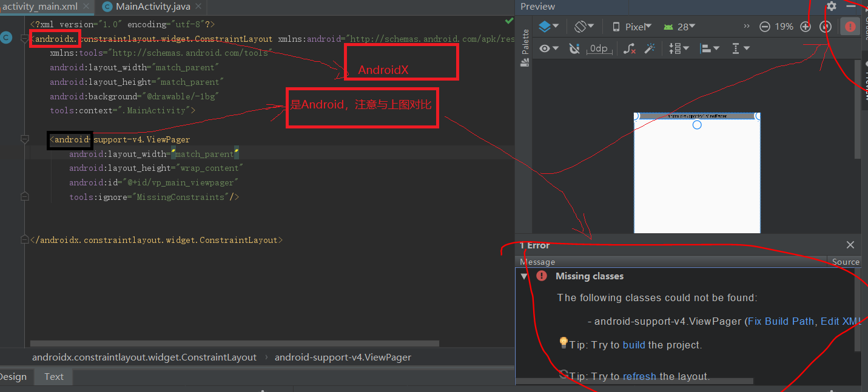Show more toolbar options chevron
868x392 pixels.
[746, 27]
